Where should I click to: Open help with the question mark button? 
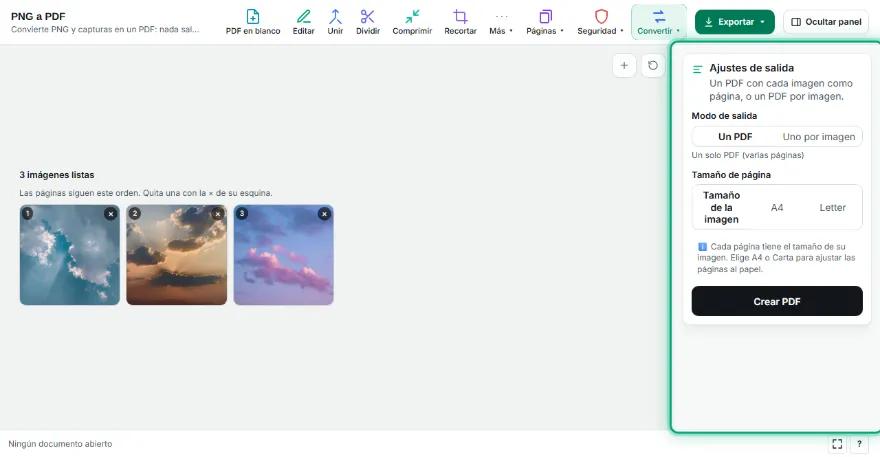859,444
